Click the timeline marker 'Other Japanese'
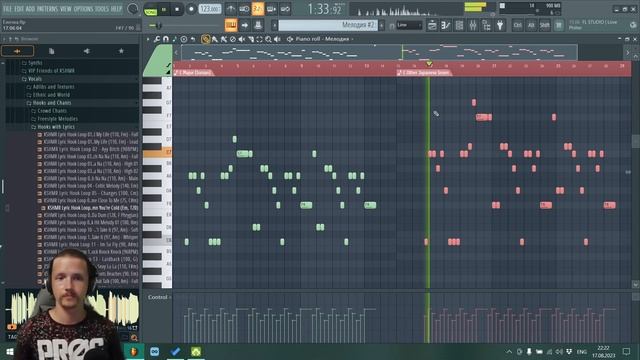 425,73
